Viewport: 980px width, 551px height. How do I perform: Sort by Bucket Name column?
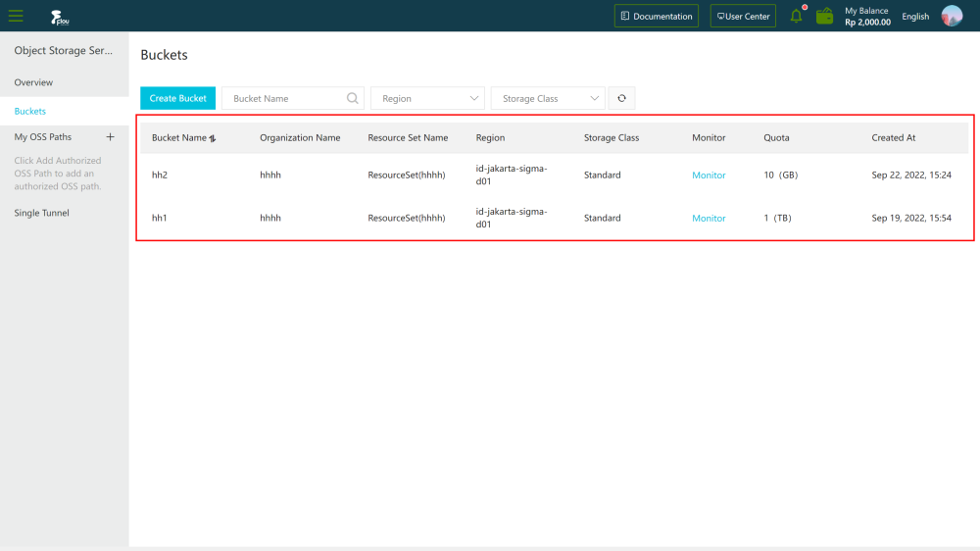212,138
